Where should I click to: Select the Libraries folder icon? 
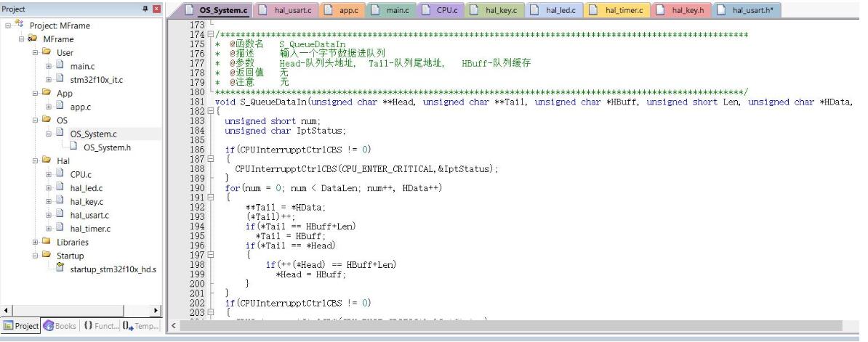point(46,242)
